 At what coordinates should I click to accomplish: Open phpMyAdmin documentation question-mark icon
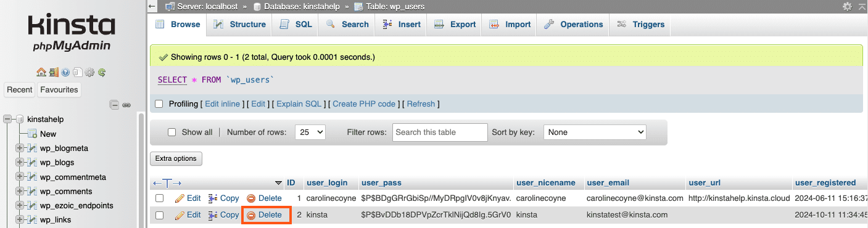[65, 72]
